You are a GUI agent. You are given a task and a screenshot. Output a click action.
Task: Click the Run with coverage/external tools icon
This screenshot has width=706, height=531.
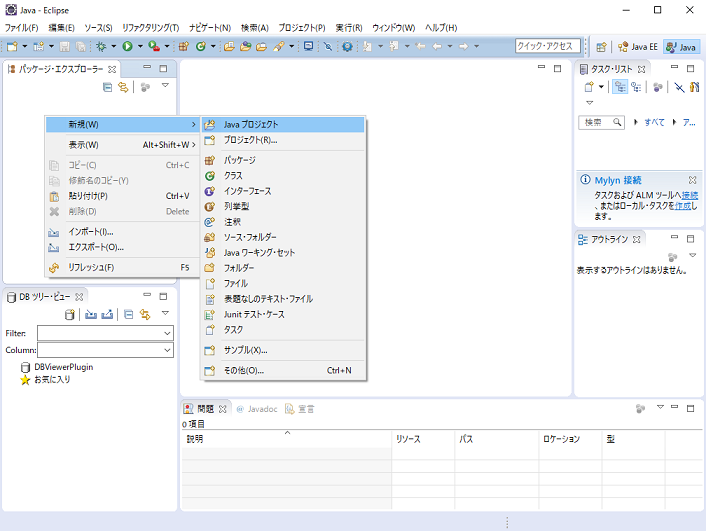154,46
